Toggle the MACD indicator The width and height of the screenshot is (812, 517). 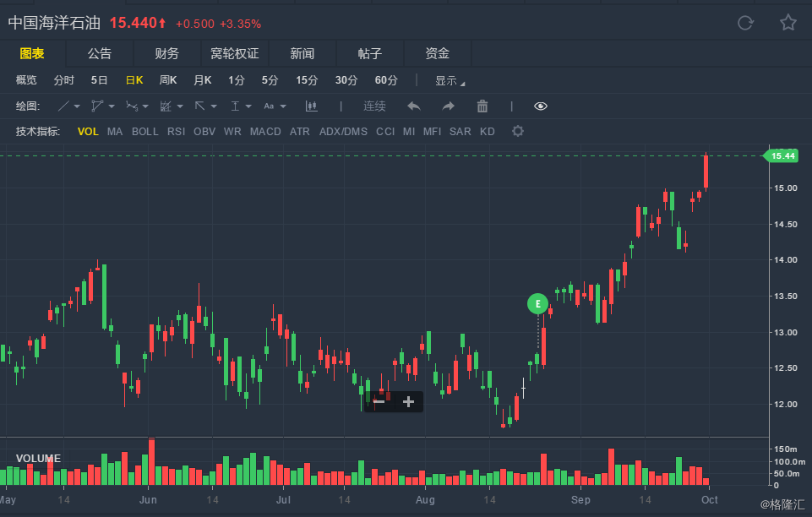click(x=265, y=132)
